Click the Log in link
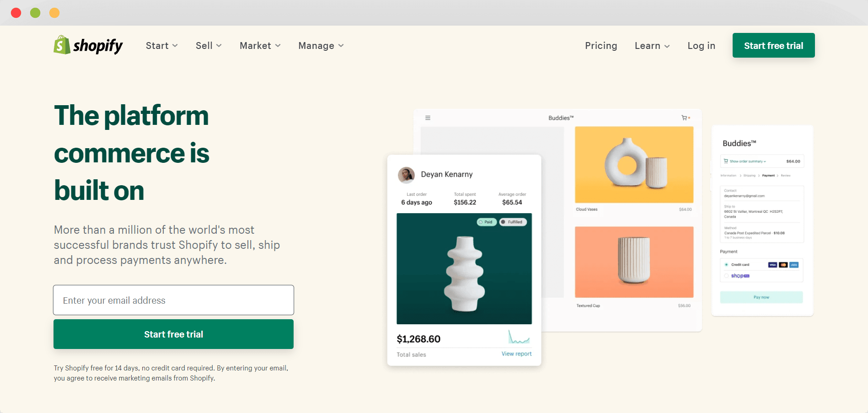 click(701, 46)
